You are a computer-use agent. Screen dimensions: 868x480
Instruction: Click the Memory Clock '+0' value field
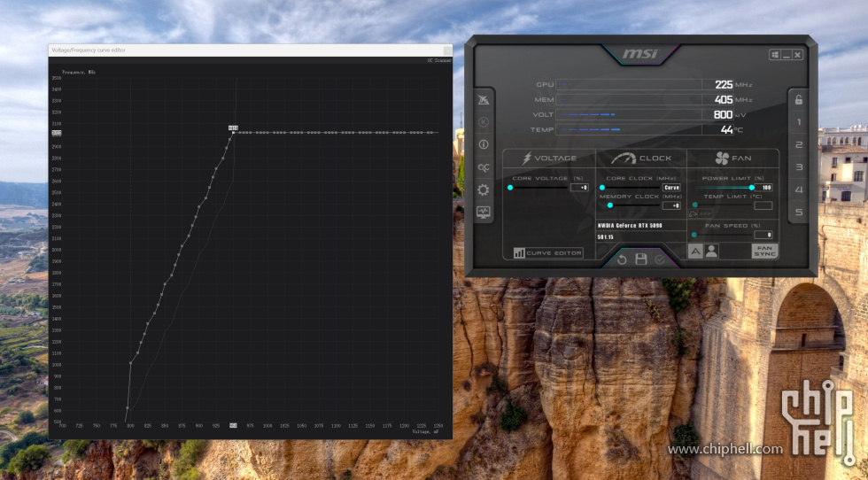671,205
